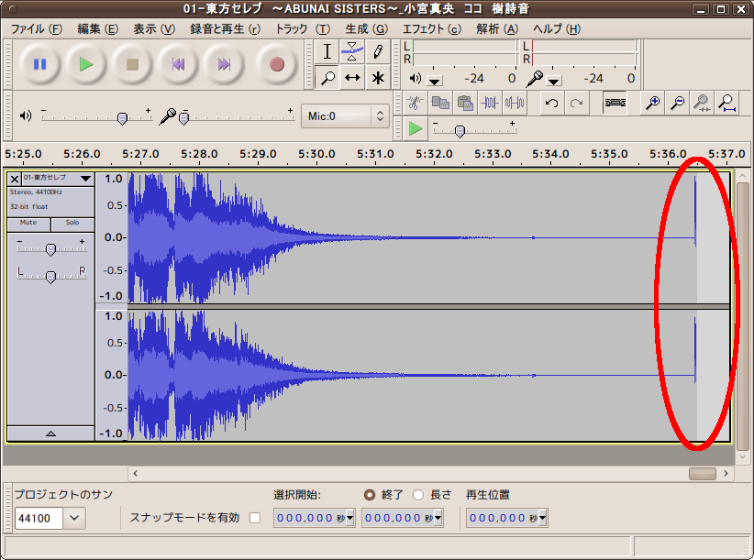Open the ファイル menu
Image resolution: width=754 pixels, height=560 pixels.
coord(37,28)
